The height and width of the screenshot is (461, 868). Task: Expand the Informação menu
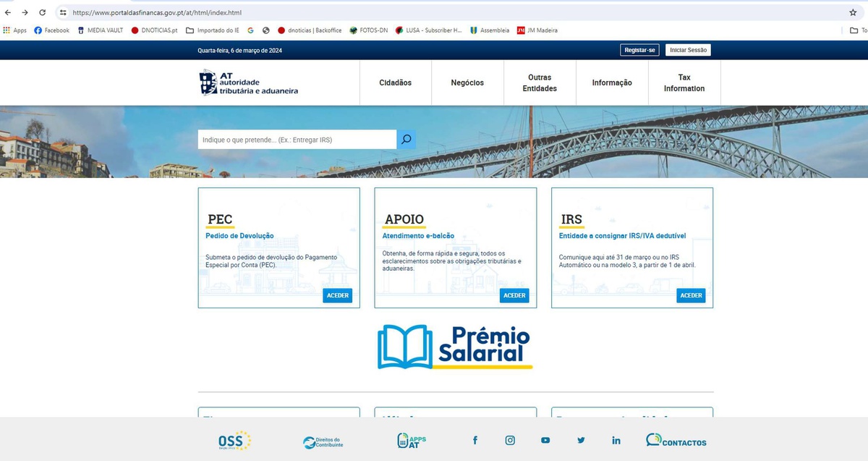click(x=612, y=83)
